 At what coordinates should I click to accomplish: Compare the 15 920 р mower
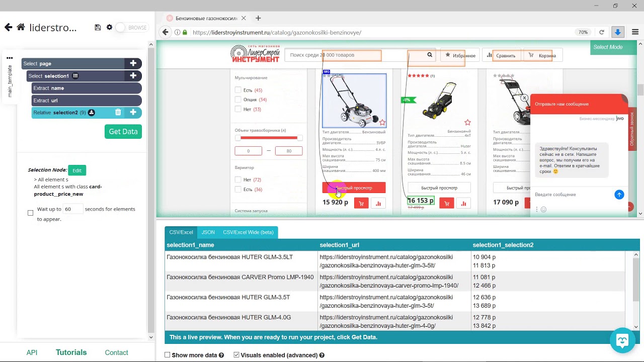pyautogui.click(x=378, y=203)
